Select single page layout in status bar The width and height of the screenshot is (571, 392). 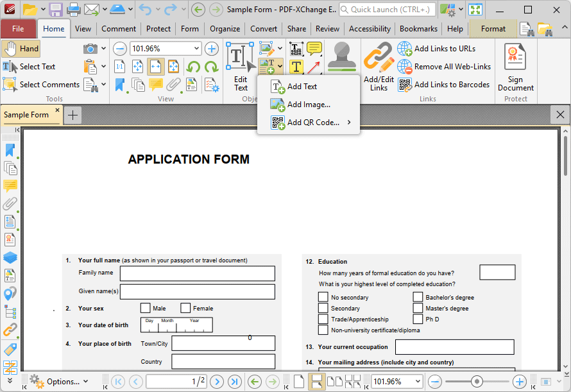coord(298,382)
